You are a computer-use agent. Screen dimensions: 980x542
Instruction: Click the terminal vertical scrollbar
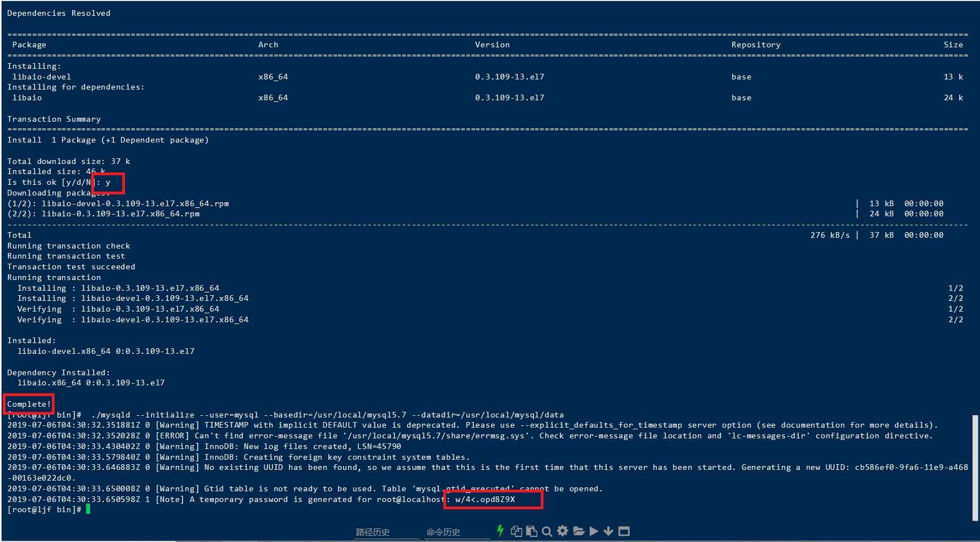coord(975,468)
